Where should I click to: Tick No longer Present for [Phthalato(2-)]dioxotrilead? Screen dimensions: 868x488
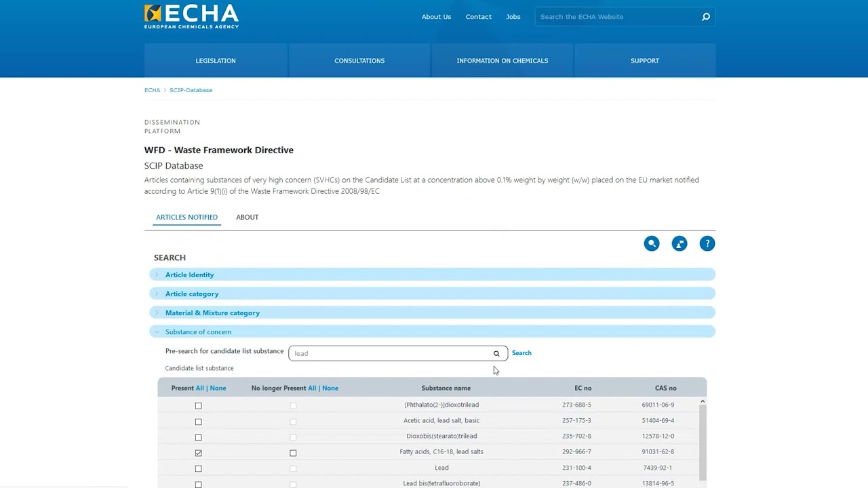[x=293, y=405]
